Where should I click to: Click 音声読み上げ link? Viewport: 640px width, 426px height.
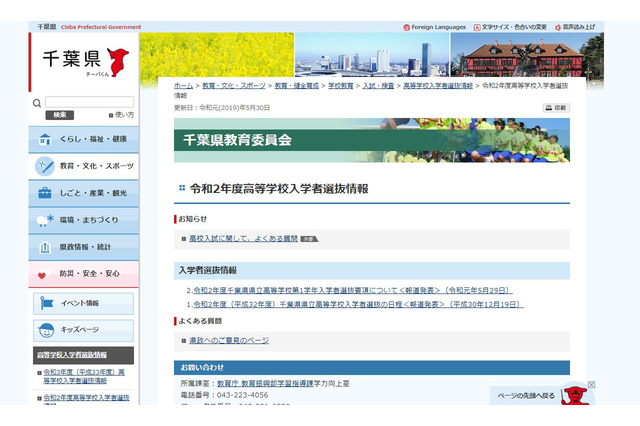579,27
